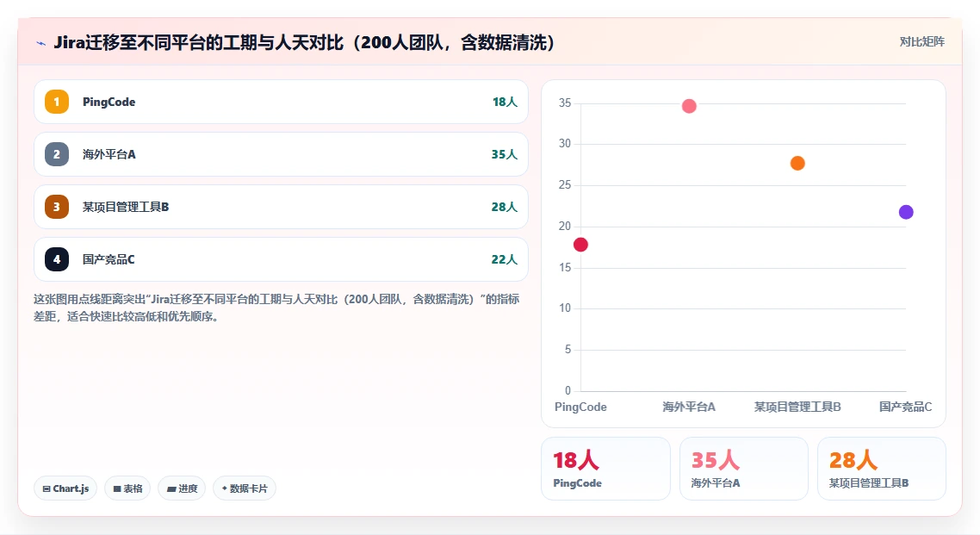Click the orange number 1 rank badge
This screenshot has height=535, width=980.
(x=57, y=102)
